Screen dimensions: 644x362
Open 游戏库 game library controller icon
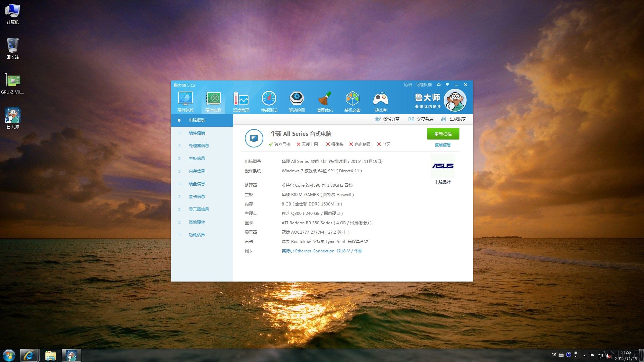click(x=380, y=102)
